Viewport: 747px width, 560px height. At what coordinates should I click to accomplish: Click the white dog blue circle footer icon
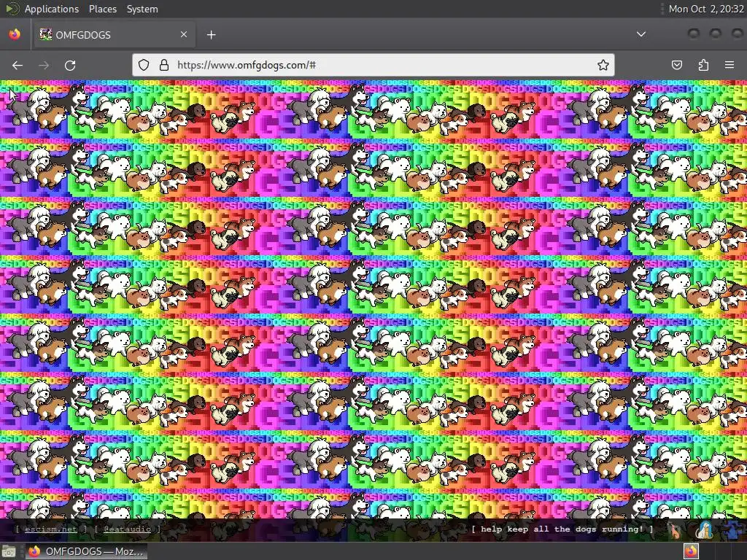(705, 530)
